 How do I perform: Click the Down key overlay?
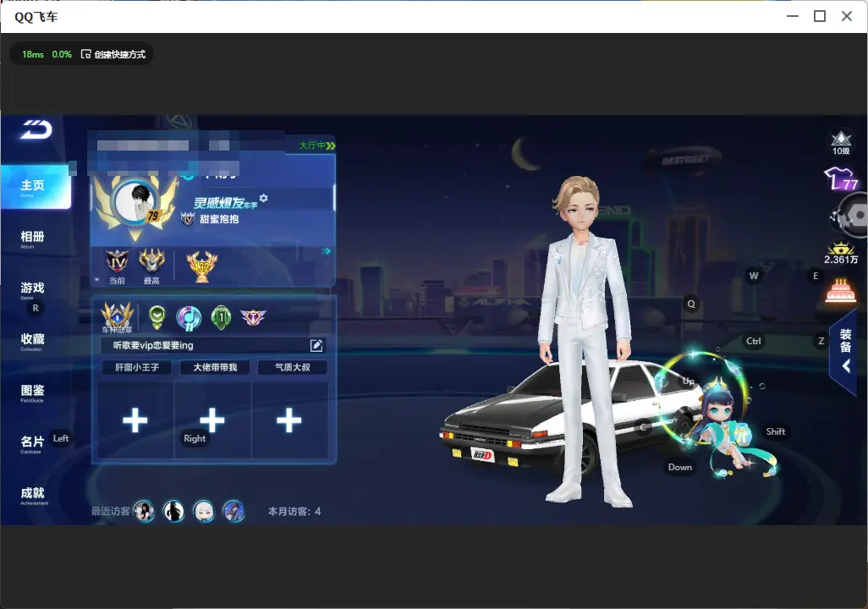click(x=680, y=467)
